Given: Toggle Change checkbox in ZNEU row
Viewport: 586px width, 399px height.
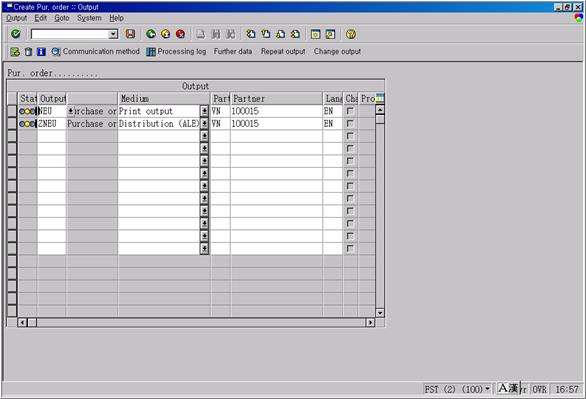Looking at the screenshot, I should click(350, 123).
